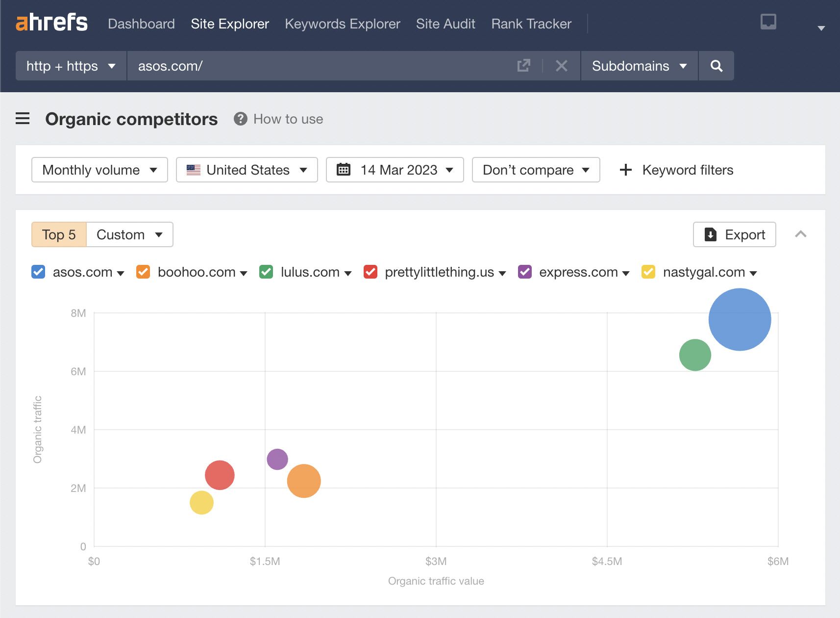Click the calendar icon in the date picker
Viewport: 840px width, 618px height.
coord(343,169)
